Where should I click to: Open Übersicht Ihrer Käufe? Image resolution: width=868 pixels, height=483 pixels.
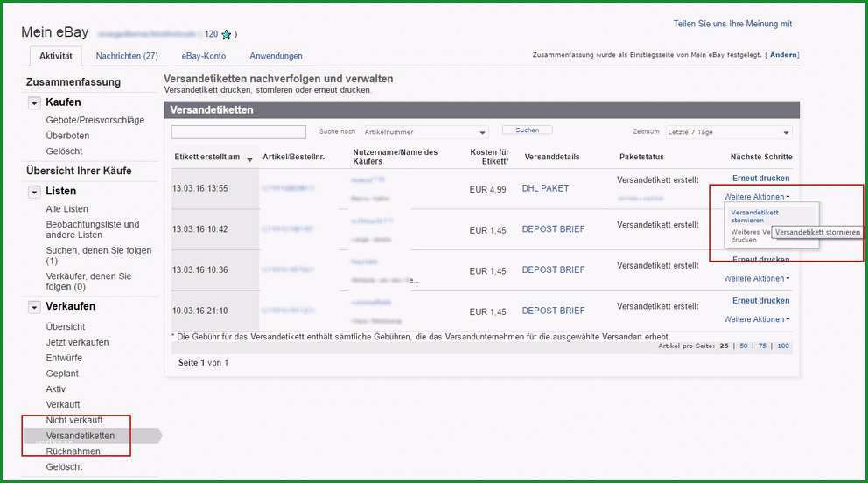(79, 171)
